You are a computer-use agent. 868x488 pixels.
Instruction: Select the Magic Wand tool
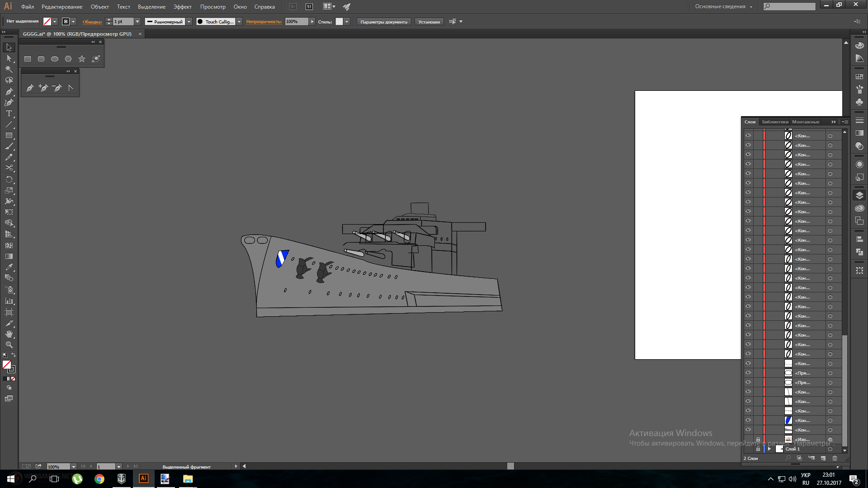coord(9,69)
